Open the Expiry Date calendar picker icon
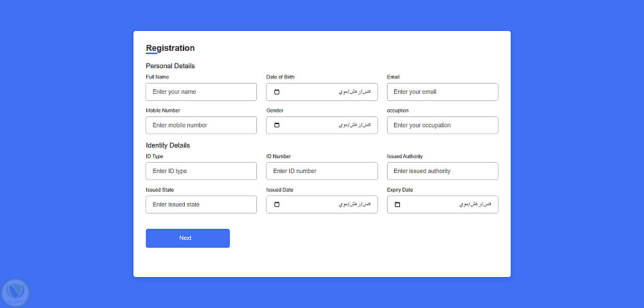644x308 pixels. coord(397,204)
